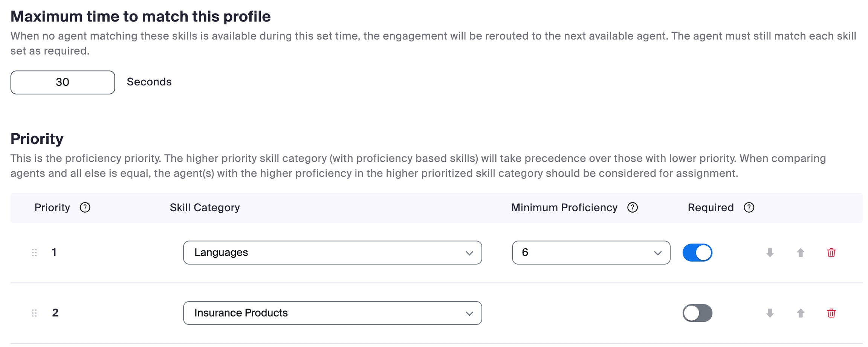The width and height of the screenshot is (868, 347).
Task: Enable Required toggle for Insurance Products
Action: (x=697, y=313)
